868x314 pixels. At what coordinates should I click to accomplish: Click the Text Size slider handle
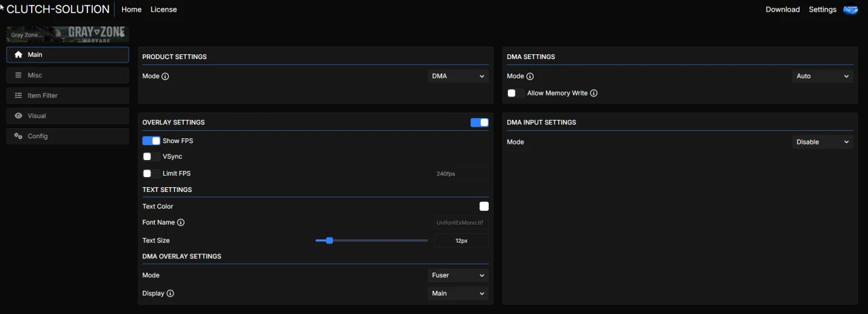pyautogui.click(x=330, y=240)
